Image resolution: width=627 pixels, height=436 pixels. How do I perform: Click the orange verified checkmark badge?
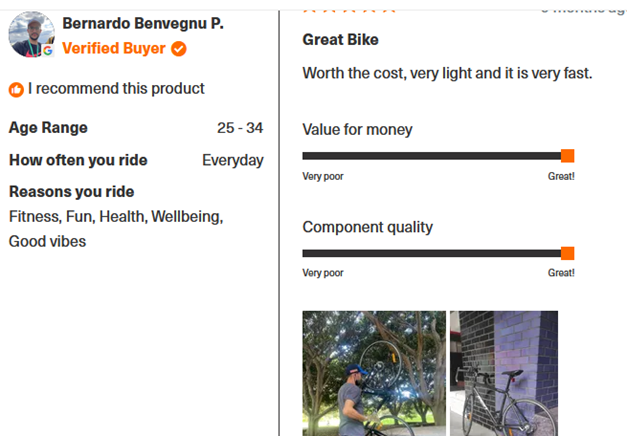[179, 48]
